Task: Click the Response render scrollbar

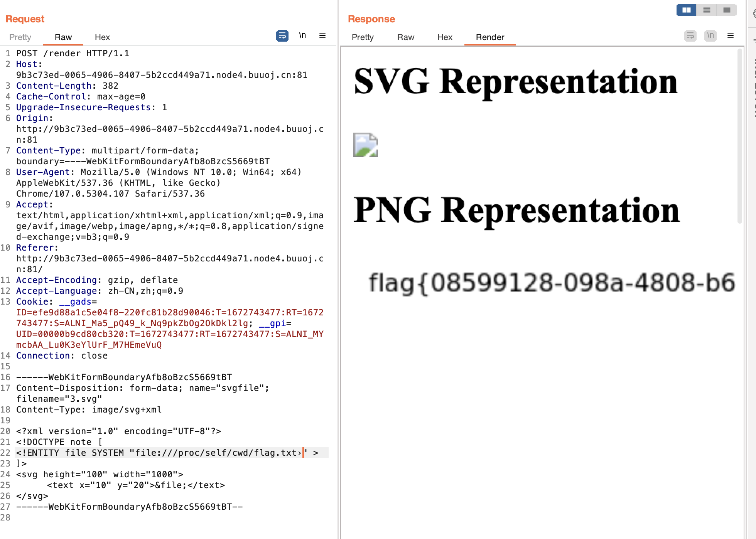Action: click(x=739, y=136)
